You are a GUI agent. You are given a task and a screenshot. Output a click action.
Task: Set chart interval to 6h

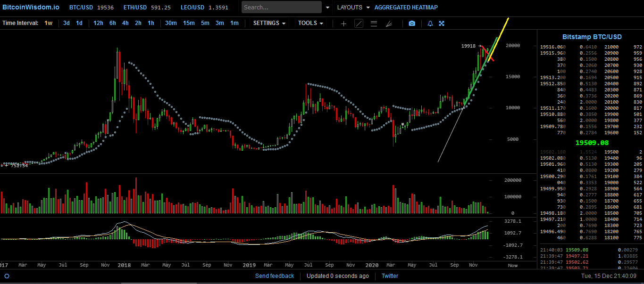tap(113, 23)
